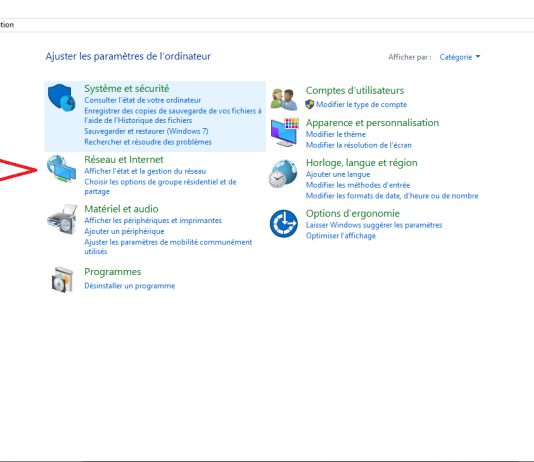Click the address bar field at top
Screen dimensions: 534x462
click(x=267, y=25)
